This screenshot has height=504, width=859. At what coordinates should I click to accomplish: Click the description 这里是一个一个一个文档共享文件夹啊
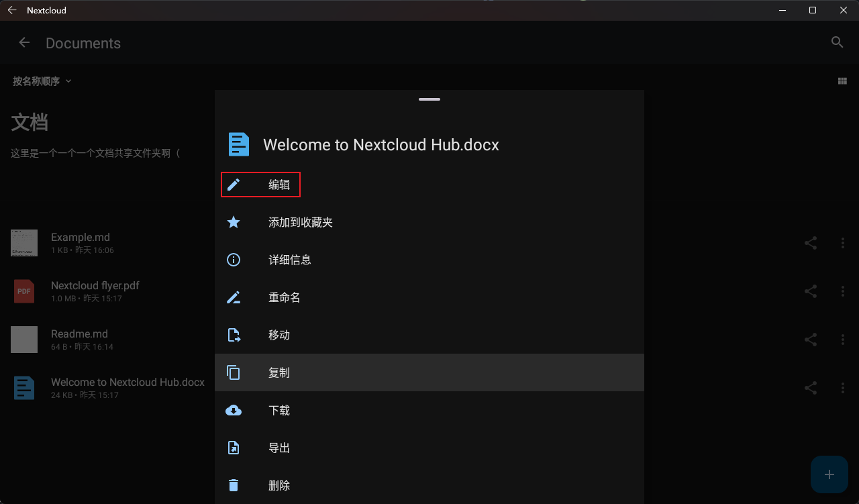(95, 153)
